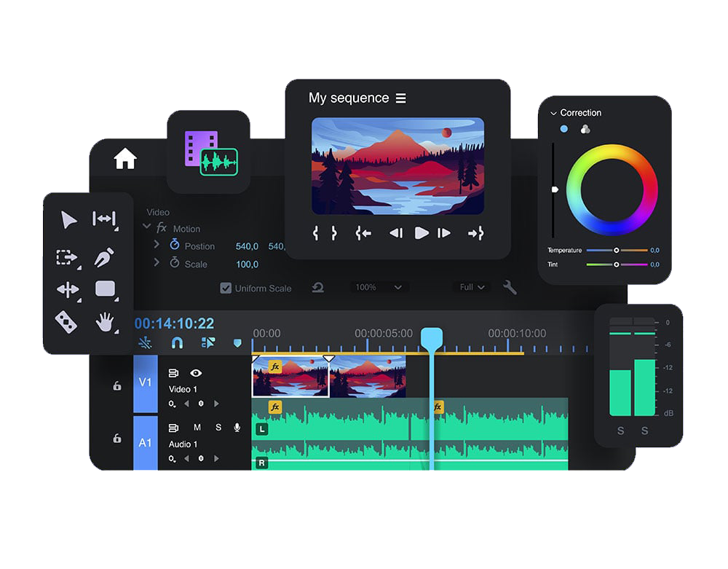This screenshot has width=728, height=569.
Task: Click the V1 track target button
Action: click(146, 382)
